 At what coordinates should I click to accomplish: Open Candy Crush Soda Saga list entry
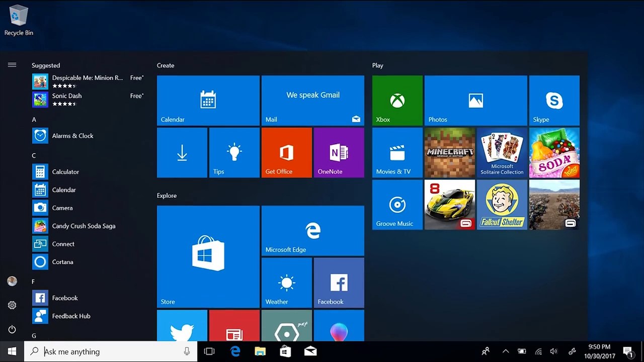pyautogui.click(x=88, y=226)
